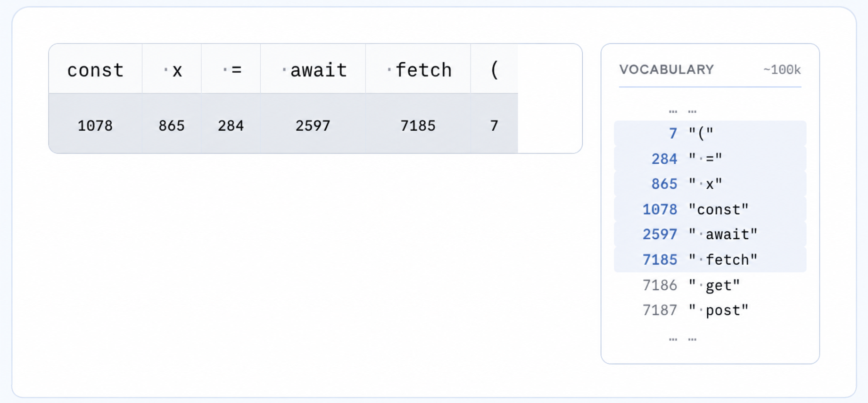The width and height of the screenshot is (868, 403).
Task: Select the "·fetch" token cell
Action: pyautogui.click(x=418, y=69)
